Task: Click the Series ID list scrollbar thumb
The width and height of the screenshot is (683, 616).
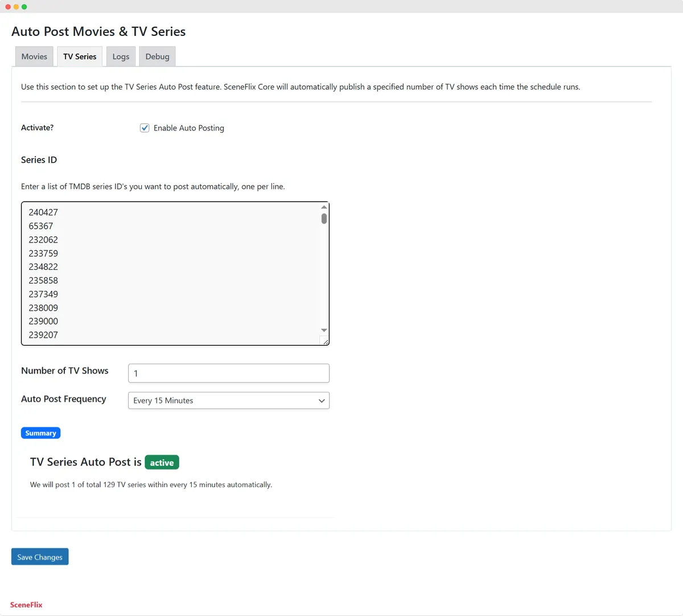Action: click(x=324, y=219)
